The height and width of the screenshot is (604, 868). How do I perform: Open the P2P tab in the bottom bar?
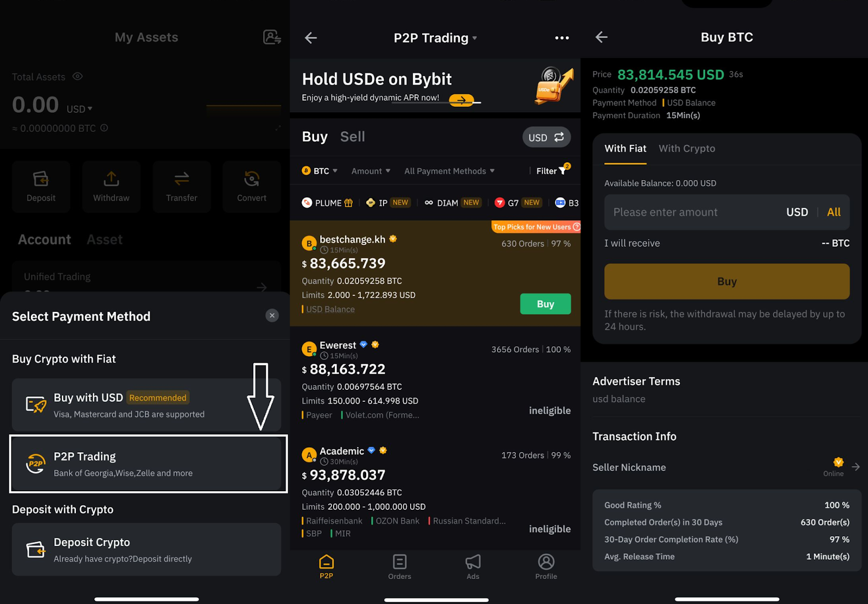pyautogui.click(x=327, y=567)
